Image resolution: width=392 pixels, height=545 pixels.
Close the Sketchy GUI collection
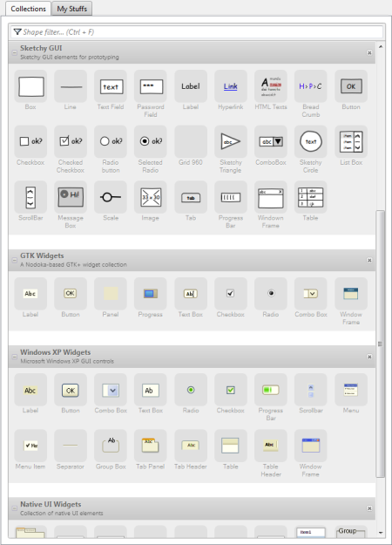pyautogui.click(x=369, y=53)
